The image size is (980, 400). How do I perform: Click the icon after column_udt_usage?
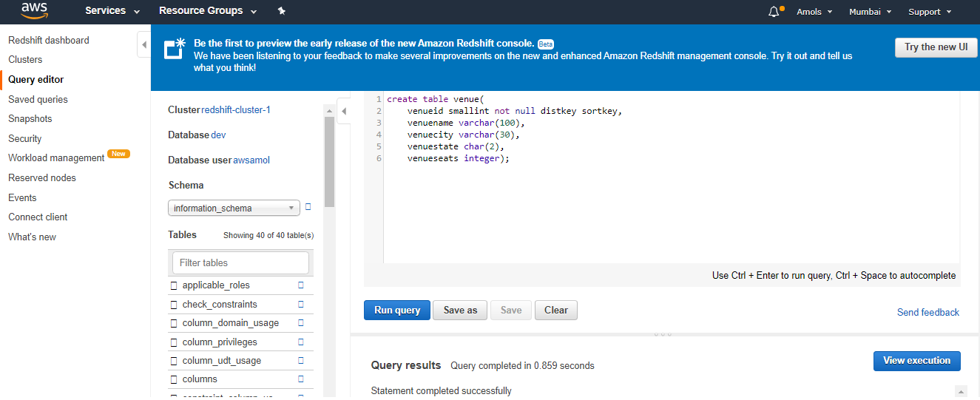click(x=301, y=360)
